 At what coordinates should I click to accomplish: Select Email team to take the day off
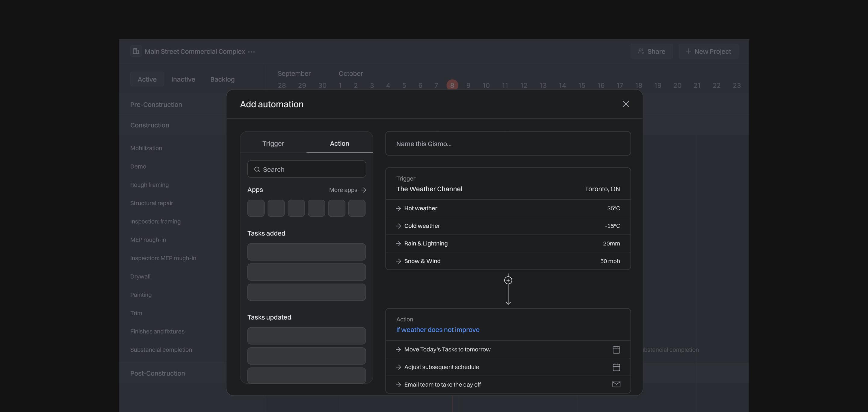point(508,384)
